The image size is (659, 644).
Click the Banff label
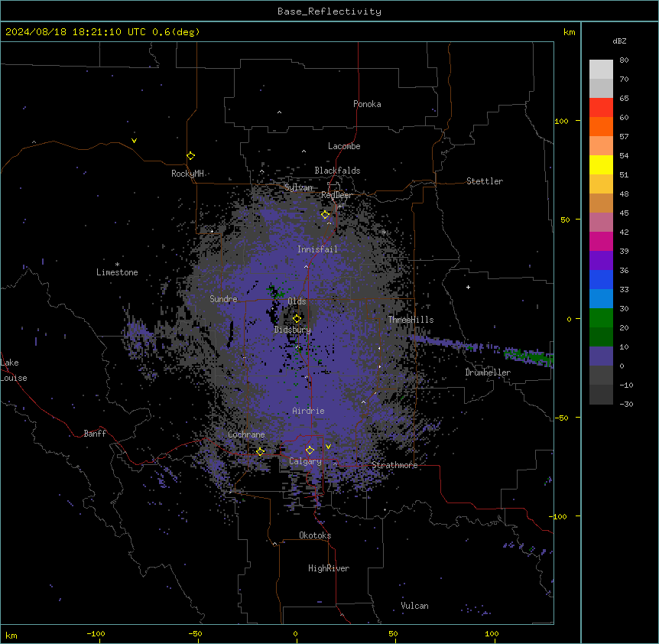pos(95,434)
